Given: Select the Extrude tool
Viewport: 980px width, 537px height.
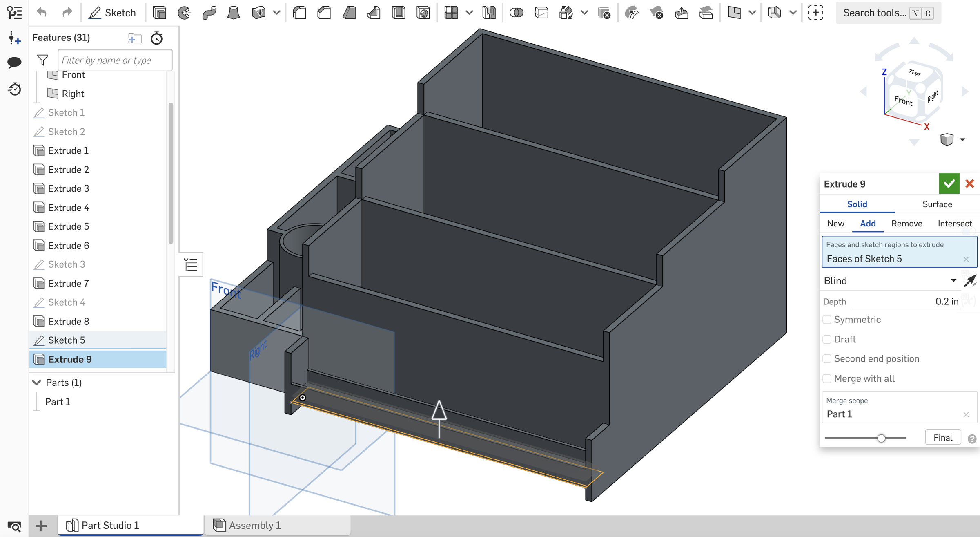Looking at the screenshot, I should coord(160,12).
